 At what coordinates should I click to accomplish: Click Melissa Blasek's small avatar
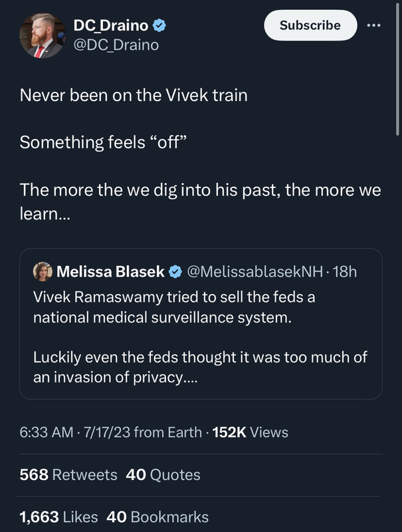(43, 271)
